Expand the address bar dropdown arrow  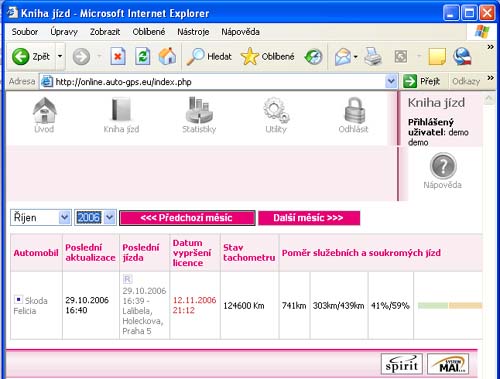pos(391,81)
